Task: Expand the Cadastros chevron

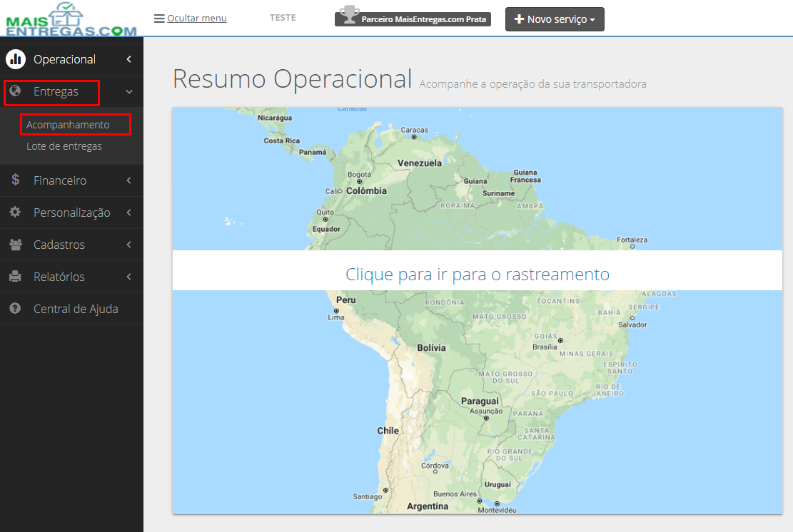Action: point(129,245)
